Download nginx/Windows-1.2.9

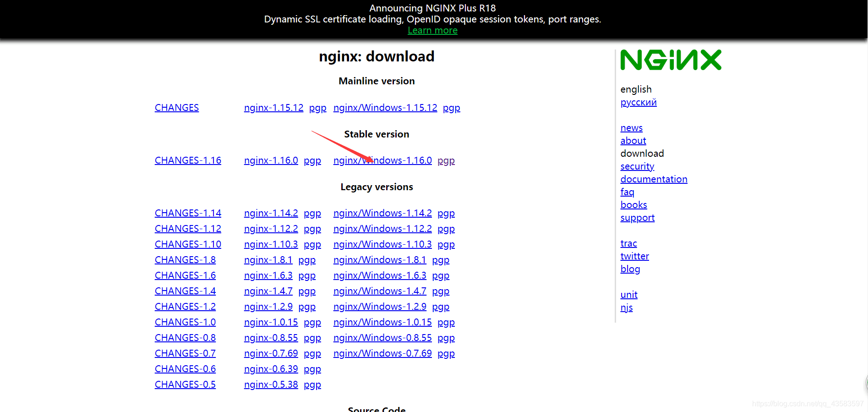pos(380,307)
